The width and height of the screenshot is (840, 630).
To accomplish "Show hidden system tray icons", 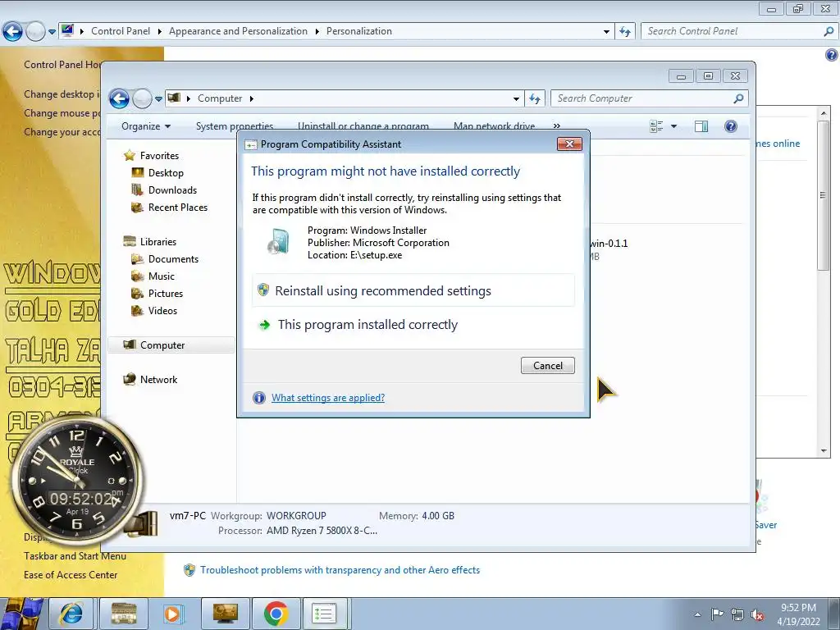I will tap(697, 614).
